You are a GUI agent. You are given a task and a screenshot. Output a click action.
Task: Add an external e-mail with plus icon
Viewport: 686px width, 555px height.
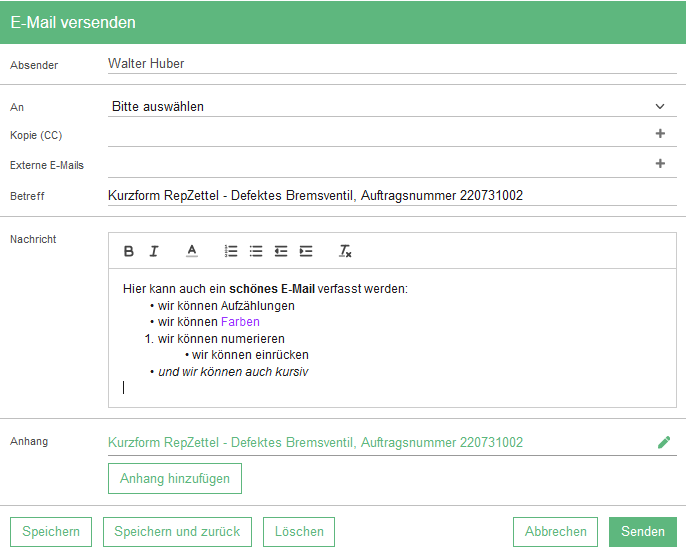pos(660,164)
